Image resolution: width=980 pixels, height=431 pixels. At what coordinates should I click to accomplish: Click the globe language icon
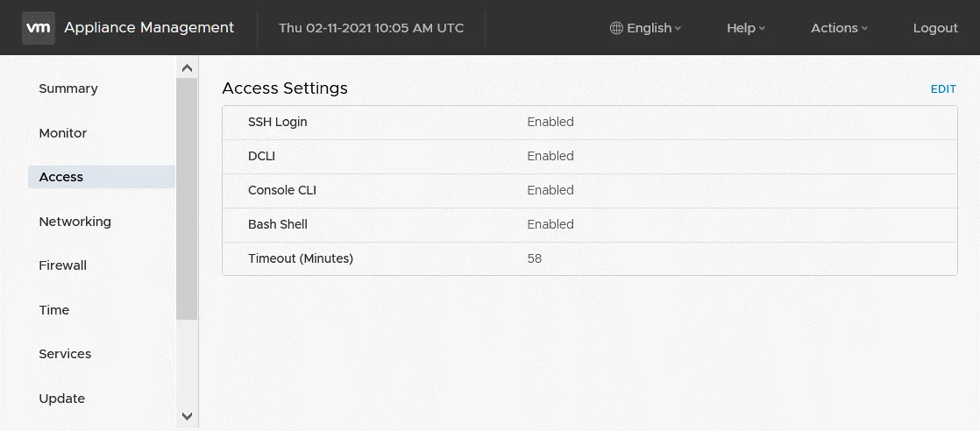point(616,28)
